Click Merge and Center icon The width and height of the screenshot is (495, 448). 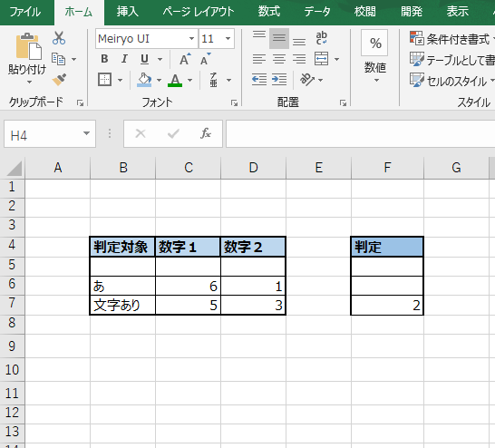click(321, 59)
